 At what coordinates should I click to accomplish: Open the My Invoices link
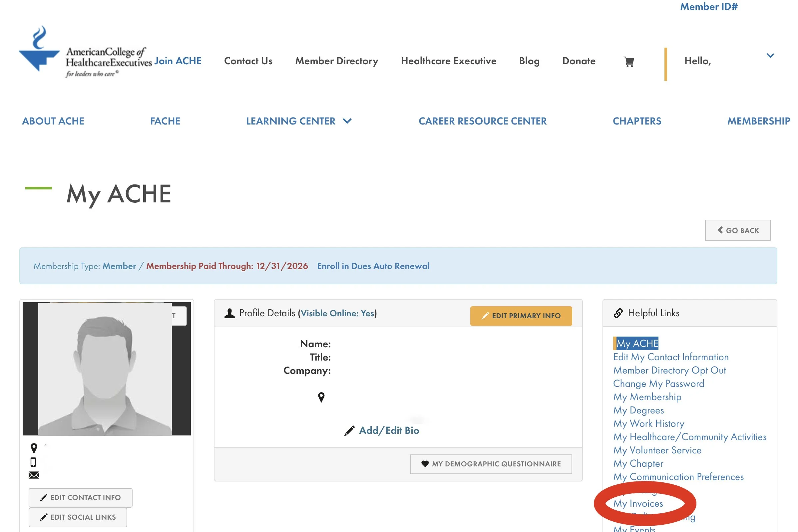click(638, 503)
